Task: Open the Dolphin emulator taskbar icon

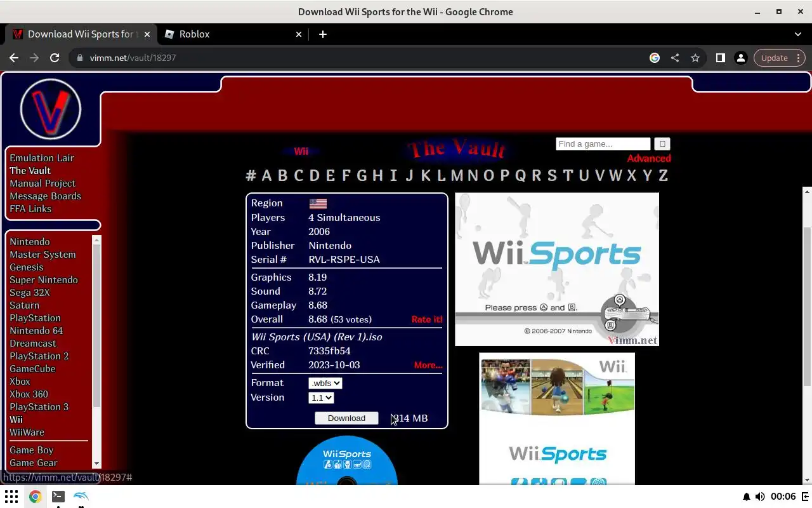Action: click(x=81, y=497)
